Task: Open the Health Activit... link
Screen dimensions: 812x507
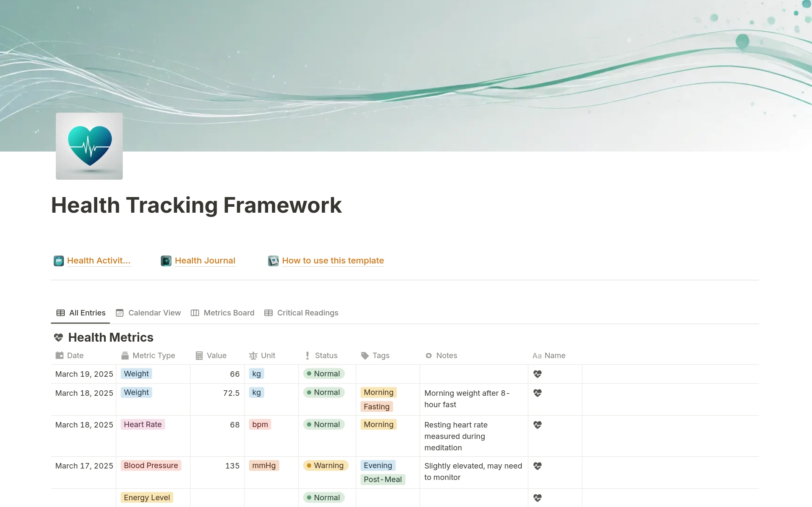Action: [x=99, y=260]
